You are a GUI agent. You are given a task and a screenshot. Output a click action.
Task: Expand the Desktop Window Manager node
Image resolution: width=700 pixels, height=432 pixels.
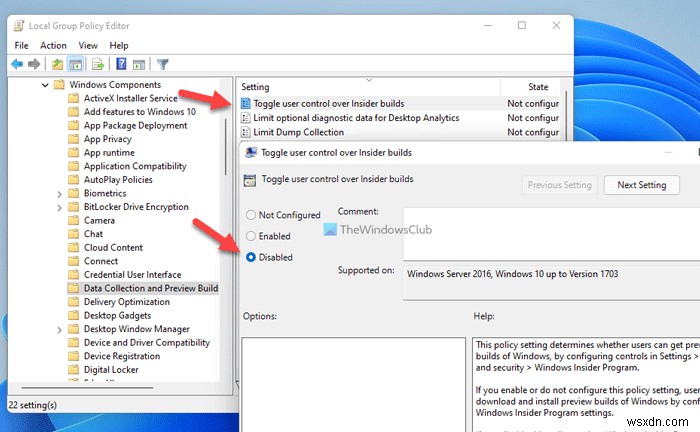tap(59, 330)
